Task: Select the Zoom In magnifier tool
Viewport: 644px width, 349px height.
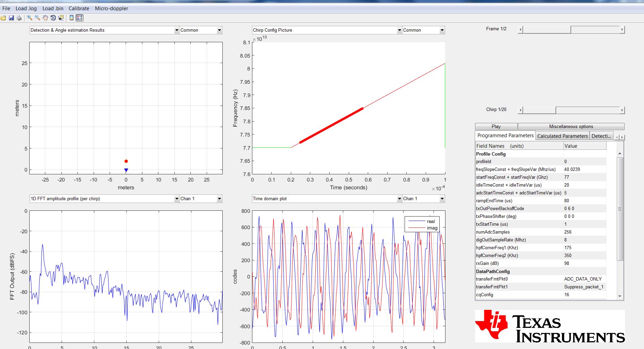Action: (x=30, y=18)
